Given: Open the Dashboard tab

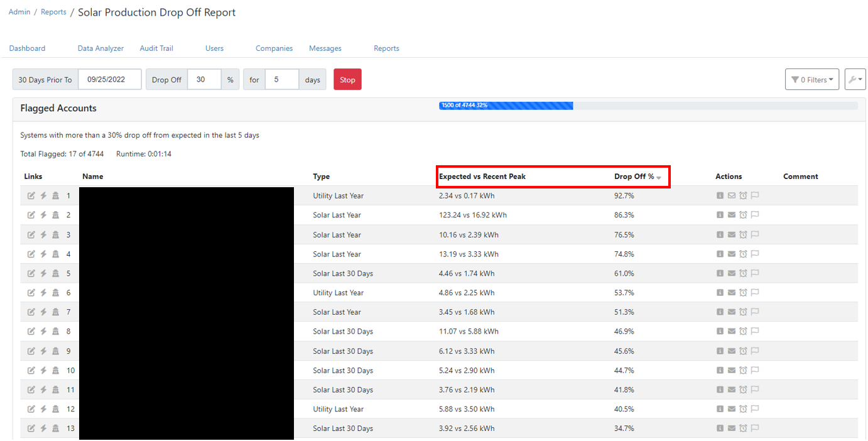Looking at the screenshot, I should (x=27, y=48).
